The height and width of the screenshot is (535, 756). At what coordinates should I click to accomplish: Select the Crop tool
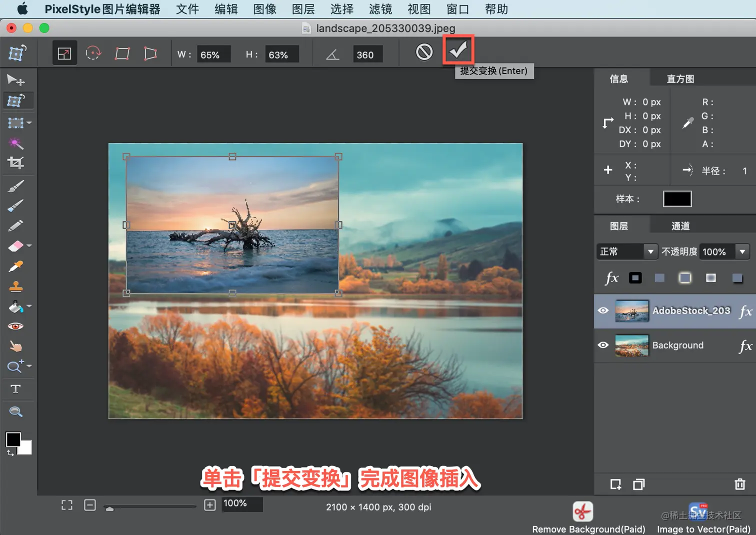(x=15, y=162)
